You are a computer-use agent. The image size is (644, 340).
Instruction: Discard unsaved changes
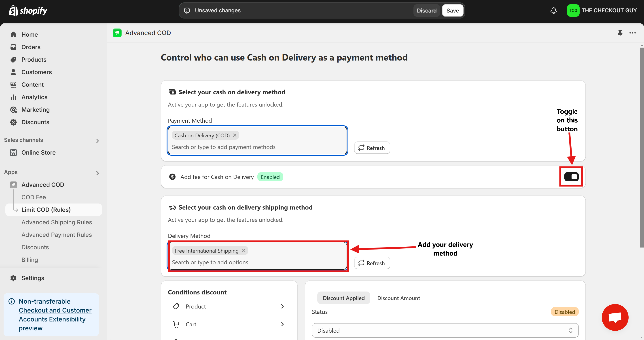tap(426, 10)
